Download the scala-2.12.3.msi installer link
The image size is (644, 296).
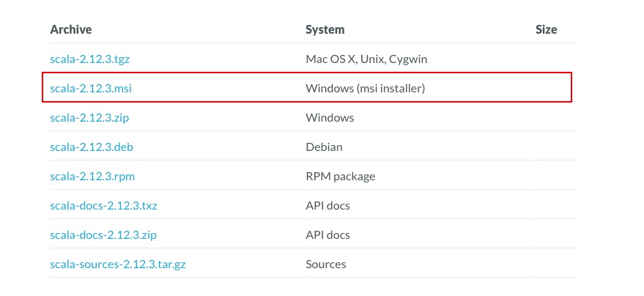91,89
